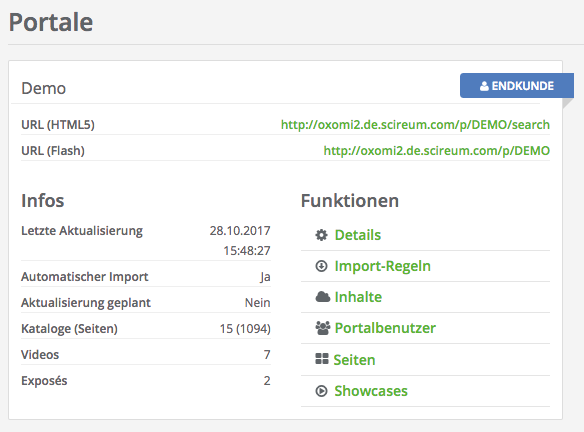584x432 pixels.
Task: Click the play icon beside Showcases
Action: pyautogui.click(x=321, y=391)
